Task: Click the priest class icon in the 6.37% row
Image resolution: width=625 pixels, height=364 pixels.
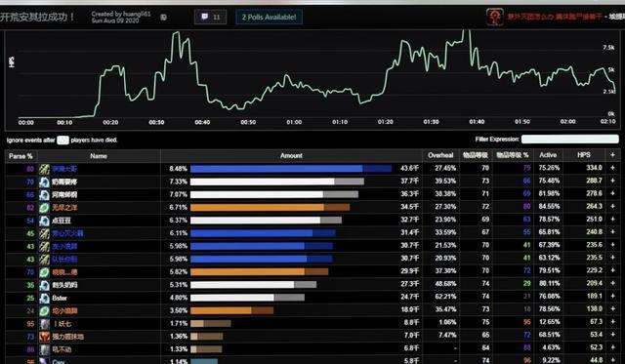Action: 44,221
